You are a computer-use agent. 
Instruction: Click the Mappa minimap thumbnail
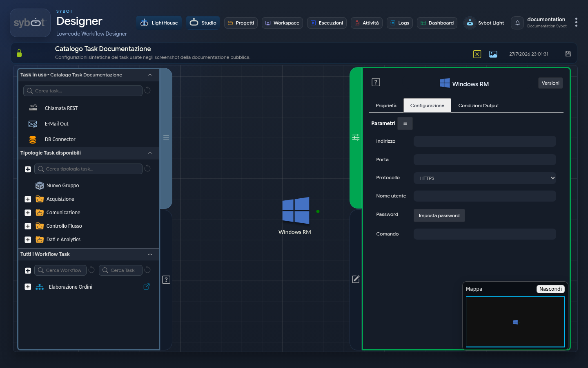click(x=515, y=322)
